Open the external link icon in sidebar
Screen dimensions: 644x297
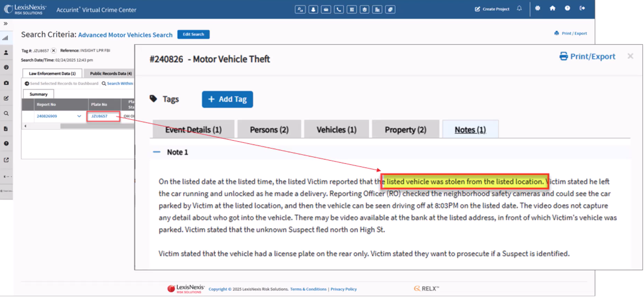(6, 160)
